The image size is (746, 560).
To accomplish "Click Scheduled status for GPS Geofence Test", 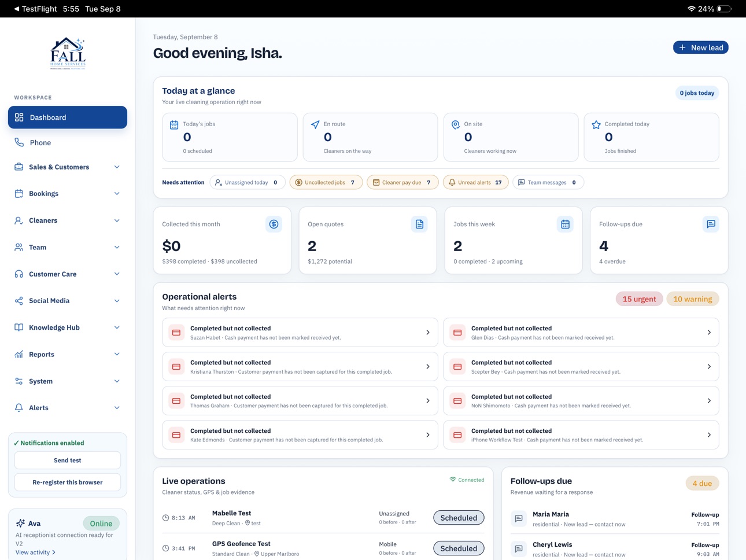I will (459, 548).
